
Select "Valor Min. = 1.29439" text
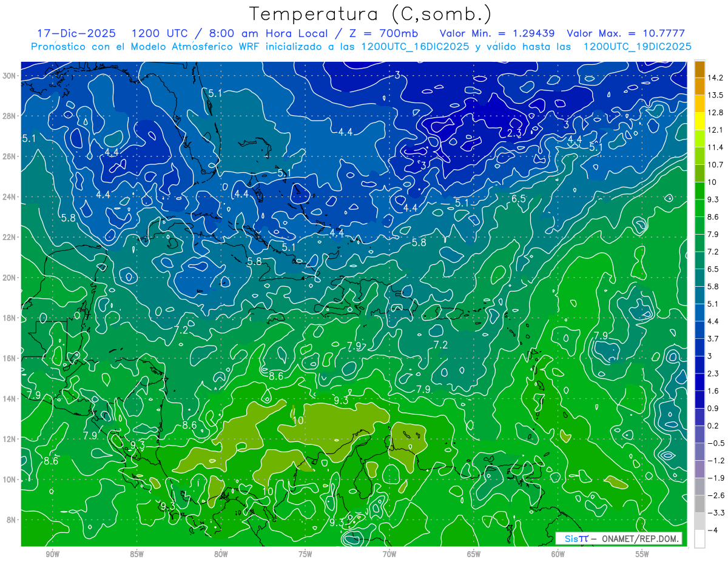pyautogui.click(x=497, y=33)
